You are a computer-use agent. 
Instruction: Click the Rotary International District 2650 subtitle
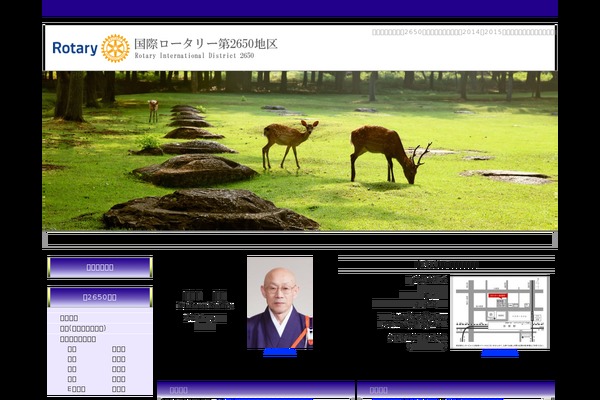point(196,57)
